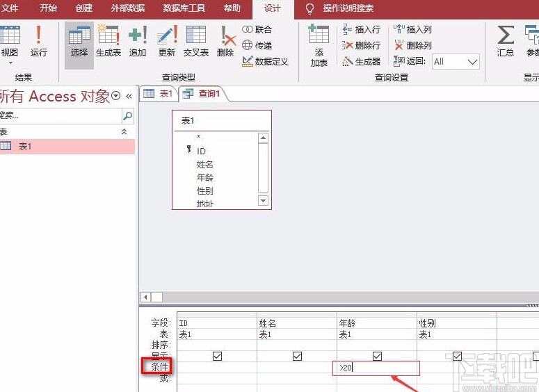
Task: Choose Update (更新) query type
Action: tap(167, 41)
